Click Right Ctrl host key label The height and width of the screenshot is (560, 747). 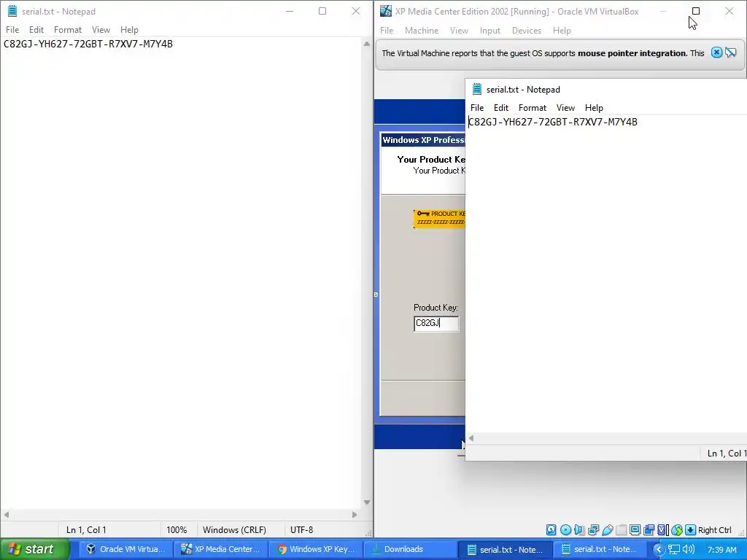coord(715,530)
